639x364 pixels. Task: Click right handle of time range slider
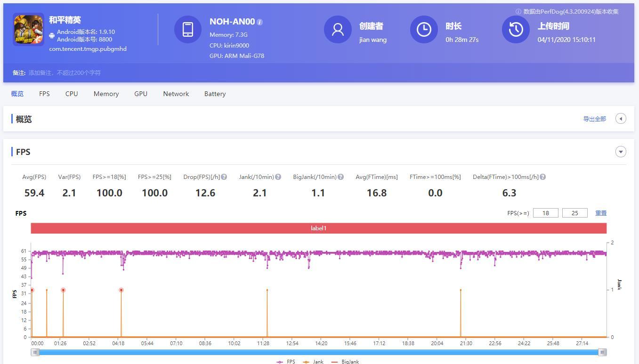(602, 352)
